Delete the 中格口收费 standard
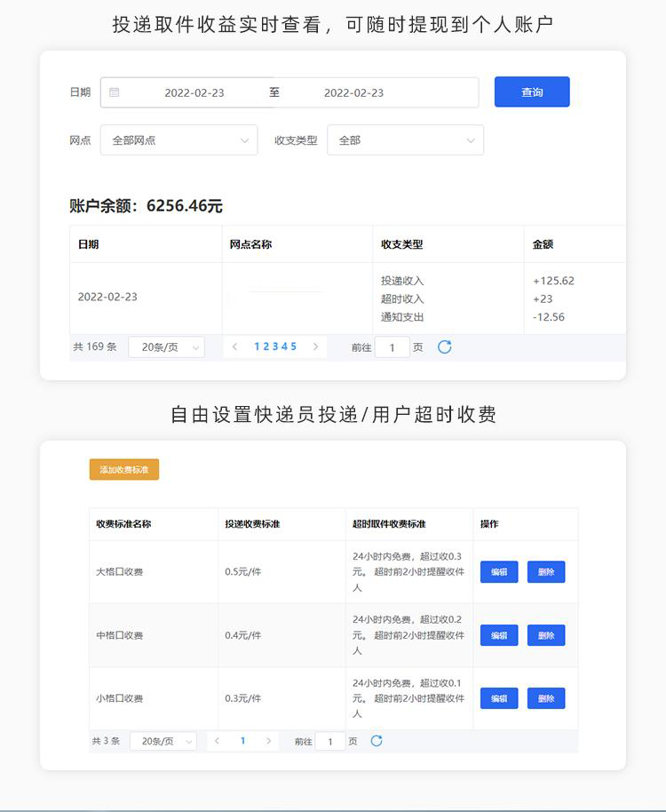This screenshot has width=666, height=812. 546,635
